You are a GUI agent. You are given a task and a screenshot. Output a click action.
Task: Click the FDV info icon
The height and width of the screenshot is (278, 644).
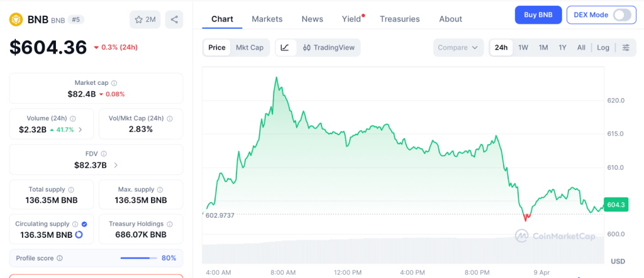[x=104, y=153]
